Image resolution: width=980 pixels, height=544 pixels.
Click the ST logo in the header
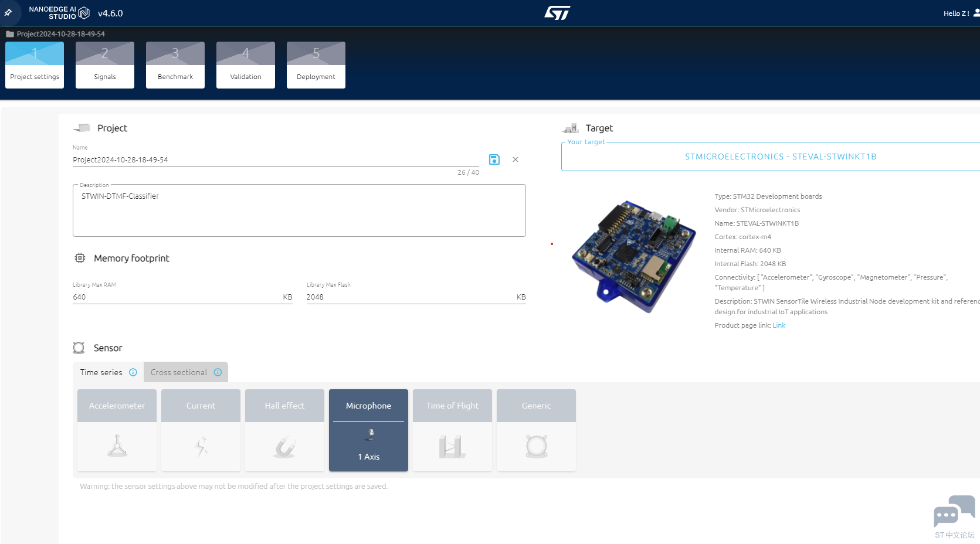pos(557,13)
